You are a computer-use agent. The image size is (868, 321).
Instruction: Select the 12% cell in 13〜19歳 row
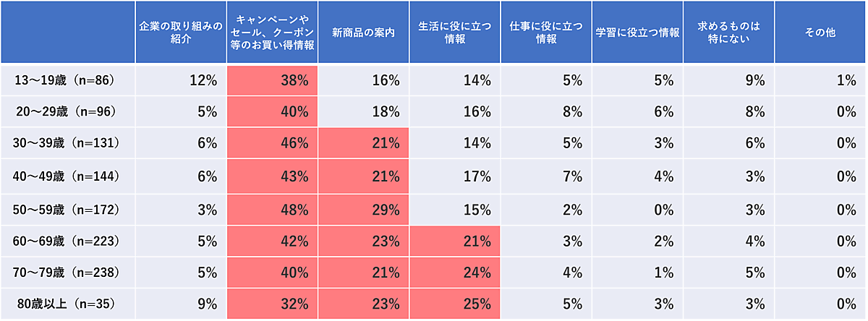coord(180,80)
